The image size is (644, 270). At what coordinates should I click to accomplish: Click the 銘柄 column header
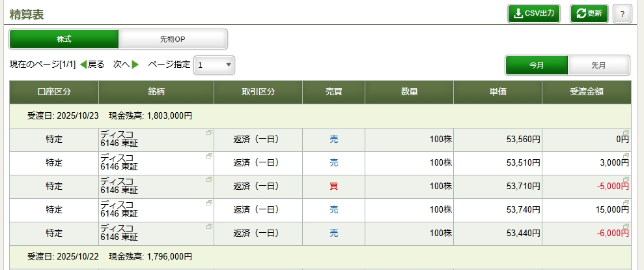coord(156,92)
